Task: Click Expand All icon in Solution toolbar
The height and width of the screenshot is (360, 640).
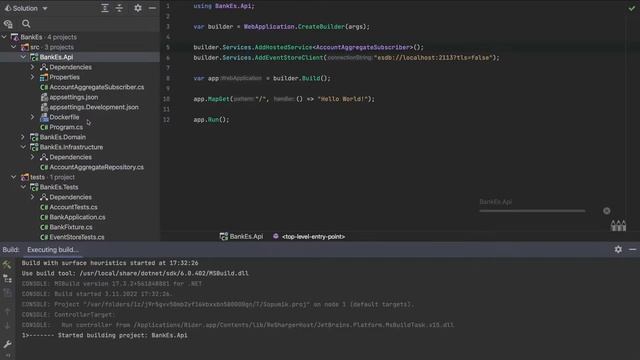Action: pos(105,8)
